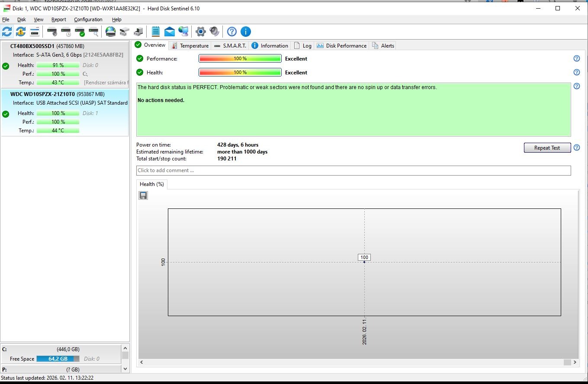The height and width of the screenshot is (384, 588).
Task: Click the disk with speaker test icon
Action: coord(52,32)
